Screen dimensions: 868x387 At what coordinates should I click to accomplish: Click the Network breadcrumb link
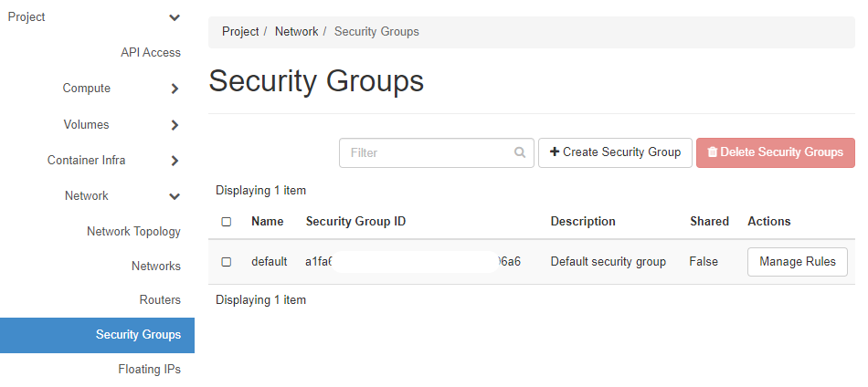pos(296,31)
